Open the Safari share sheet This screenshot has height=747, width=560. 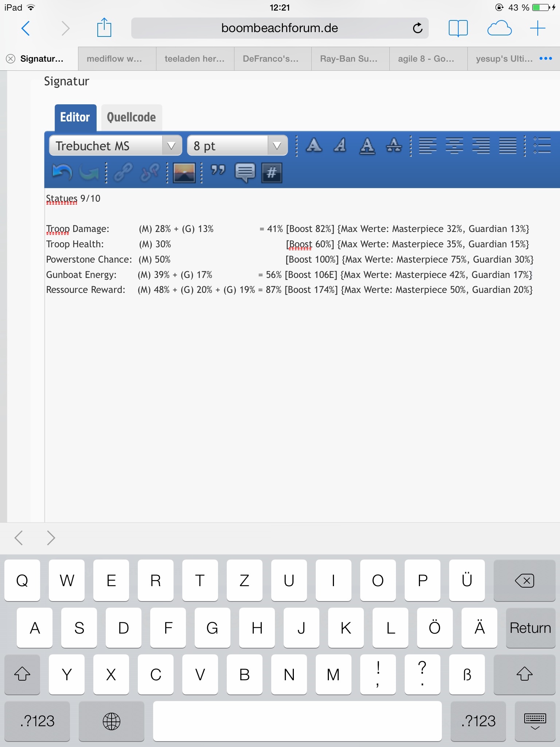(104, 28)
